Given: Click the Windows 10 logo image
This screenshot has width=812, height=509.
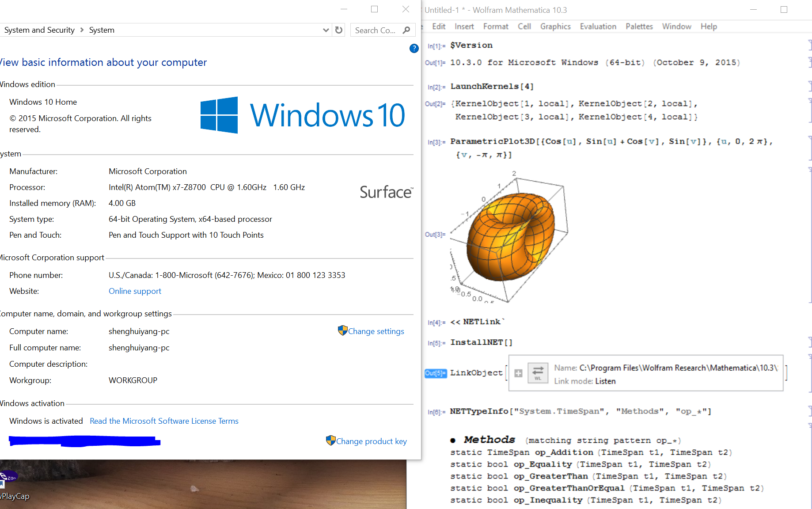Looking at the screenshot, I should (x=303, y=115).
